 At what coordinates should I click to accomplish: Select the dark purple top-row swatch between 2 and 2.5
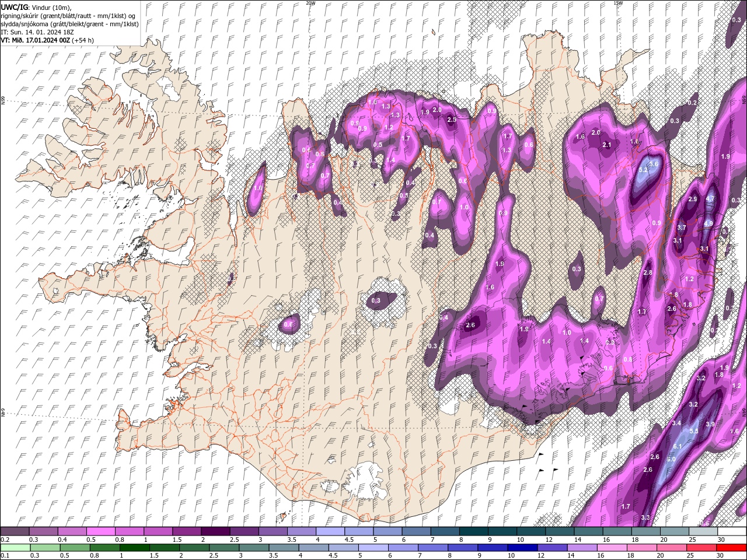pyautogui.click(x=215, y=531)
